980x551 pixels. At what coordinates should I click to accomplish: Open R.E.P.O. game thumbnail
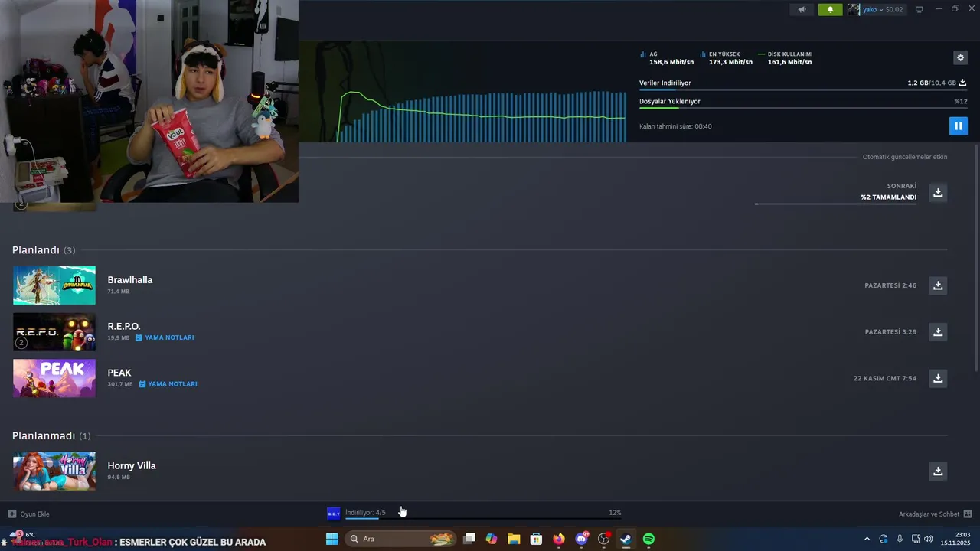54,331
